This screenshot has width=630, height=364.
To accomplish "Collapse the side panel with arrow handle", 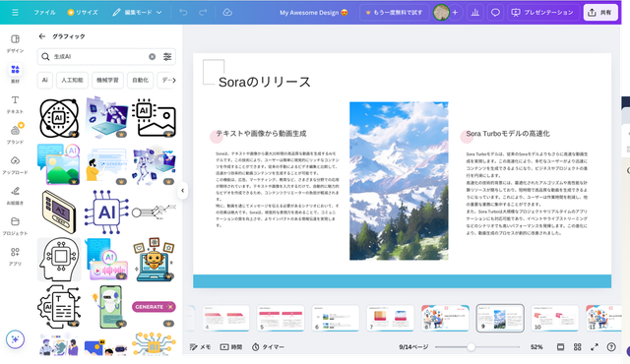I will pos(182,190).
